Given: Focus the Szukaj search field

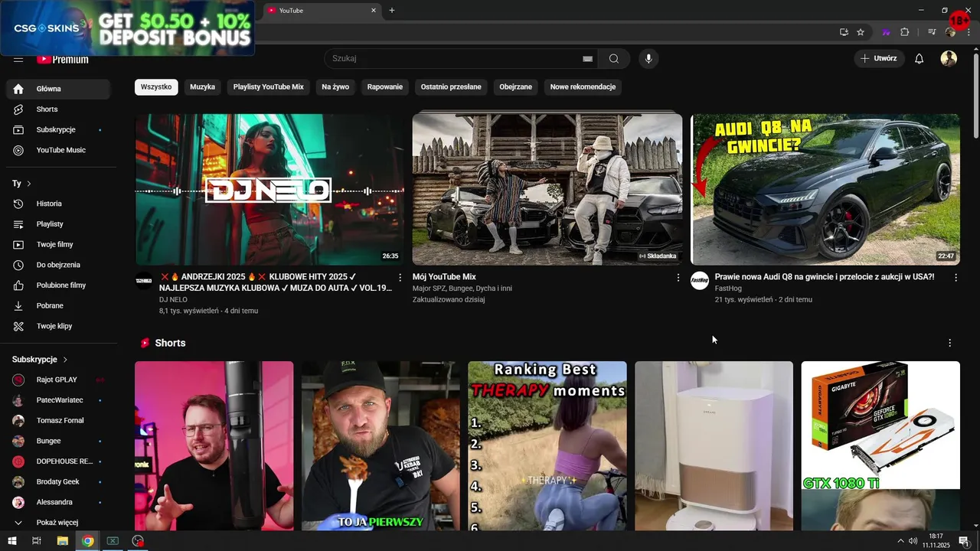Looking at the screenshot, I should coord(459,59).
